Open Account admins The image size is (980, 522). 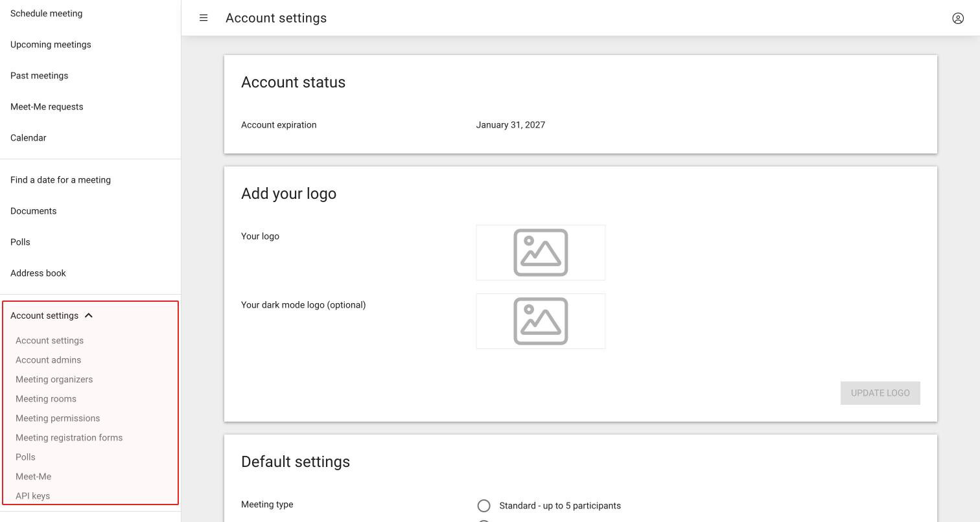48,360
